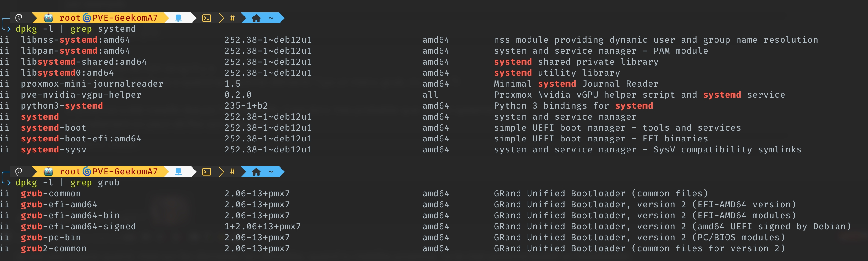Click the "dpkg -l | grep systemd" command line

click(75, 29)
